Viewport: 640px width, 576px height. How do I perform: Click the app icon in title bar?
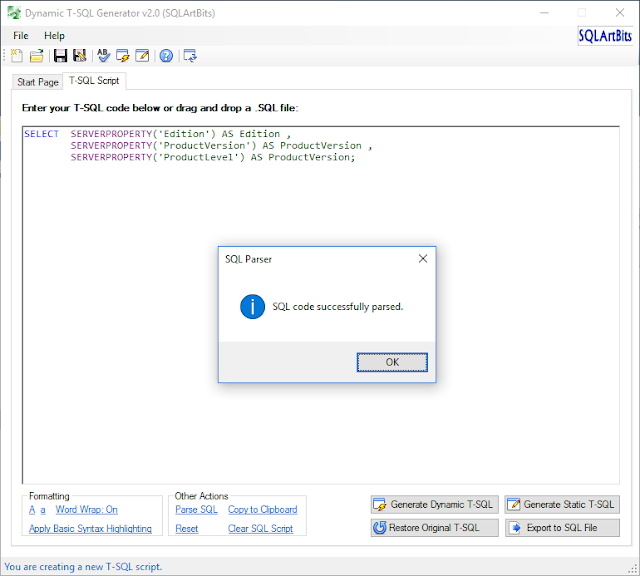coord(14,13)
